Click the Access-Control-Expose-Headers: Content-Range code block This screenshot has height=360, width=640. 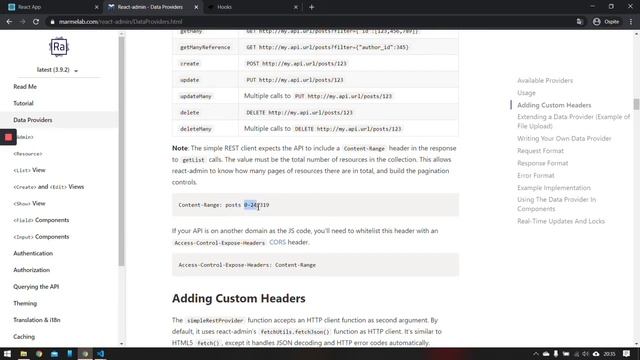(x=315, y=265)
